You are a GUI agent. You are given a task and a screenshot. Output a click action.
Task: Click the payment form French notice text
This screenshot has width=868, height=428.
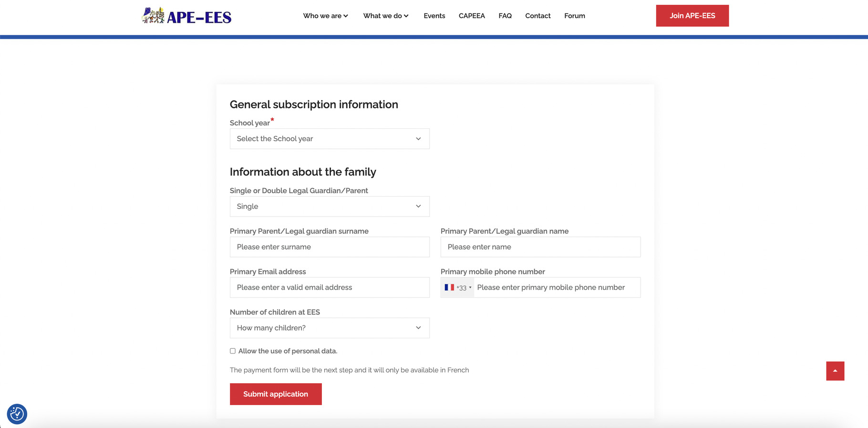pos(349,370)
